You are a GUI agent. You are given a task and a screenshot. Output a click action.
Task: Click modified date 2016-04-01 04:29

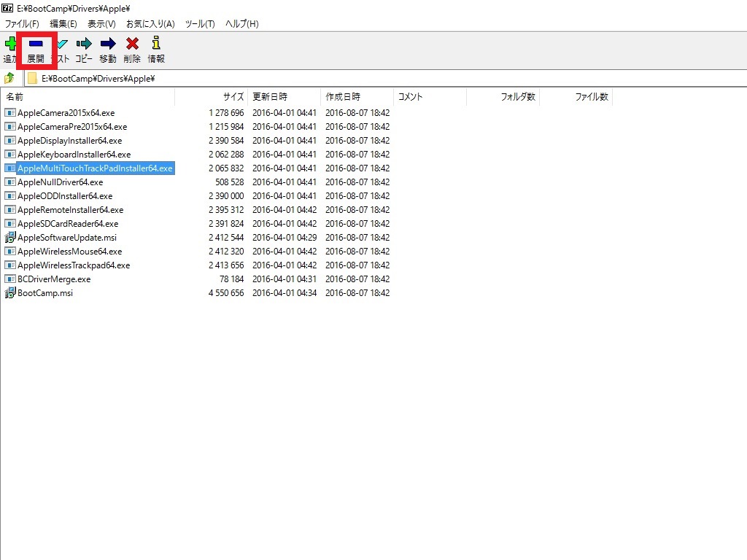[285, 237]
